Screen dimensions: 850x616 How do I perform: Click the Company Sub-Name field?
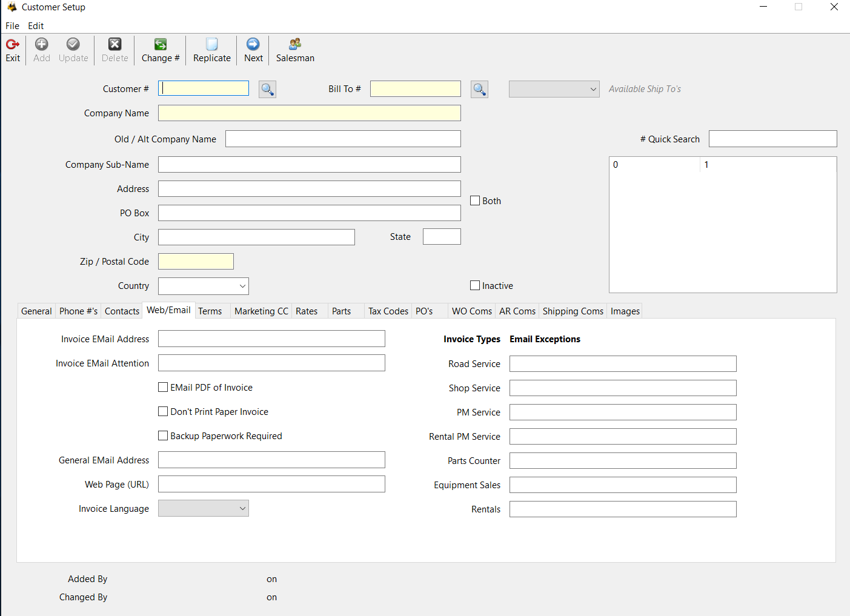click(310, 164)
